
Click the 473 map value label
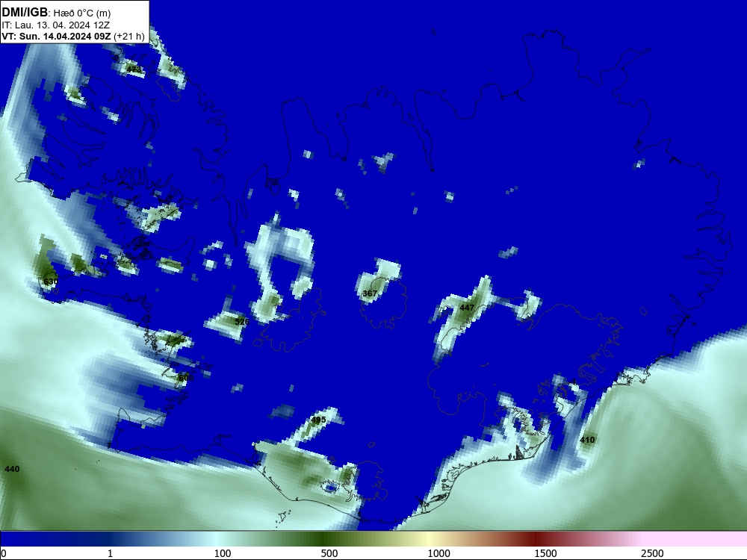[x=134, y=69]
